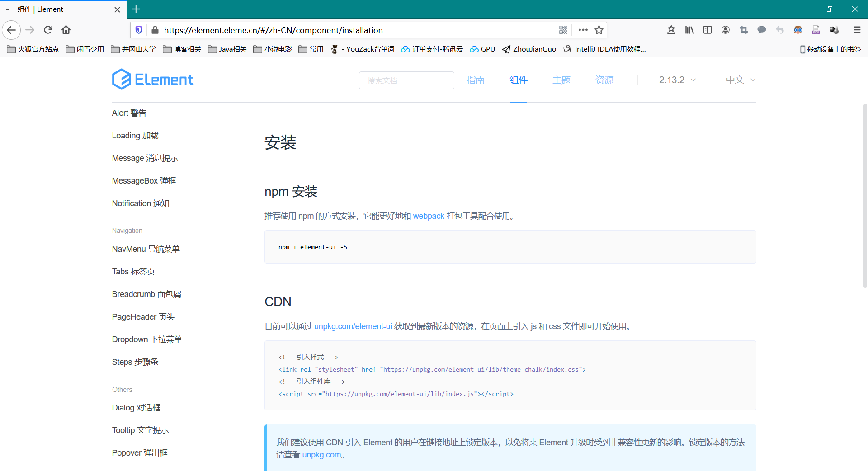Expand the 2.13.2 version dropdown
This screenshot has height=471, width=868.
pyautogui.click(x=677, y=80)
